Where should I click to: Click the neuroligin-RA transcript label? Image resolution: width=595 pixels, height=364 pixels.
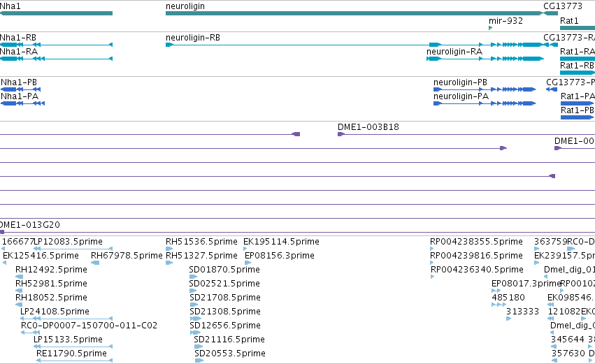[454, 52]
